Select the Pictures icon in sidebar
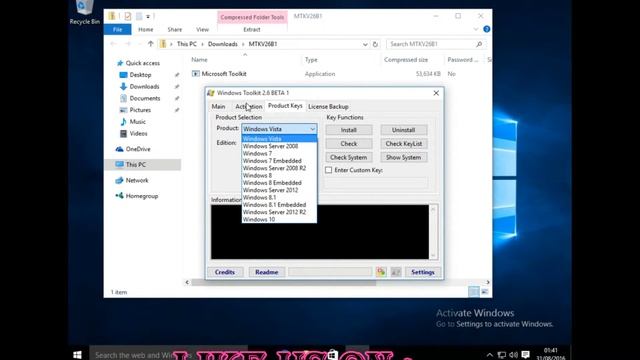 (123, 110)
